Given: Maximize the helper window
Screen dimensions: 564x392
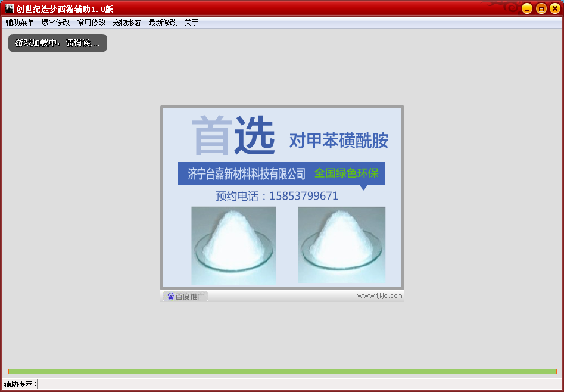Looking at the screenshot, I should point(541,8).
